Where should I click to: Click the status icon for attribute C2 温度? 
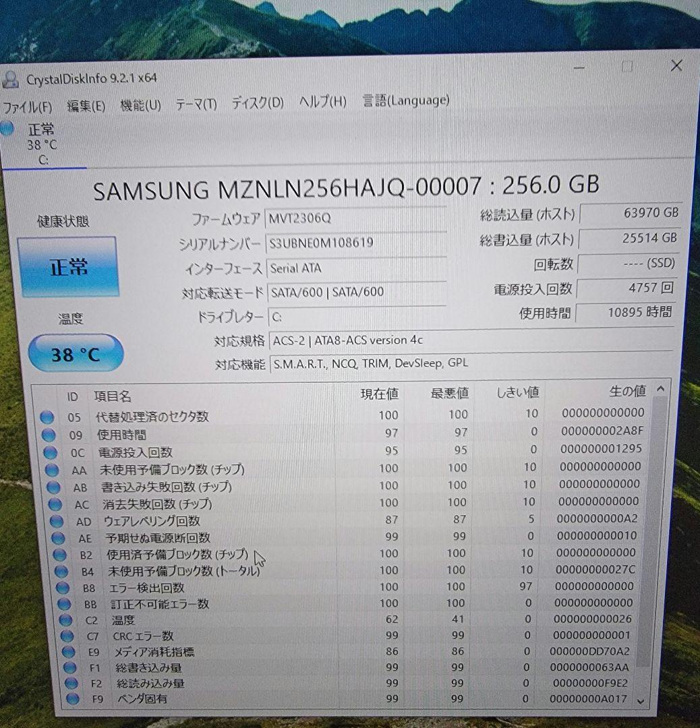tap(66, 620)
